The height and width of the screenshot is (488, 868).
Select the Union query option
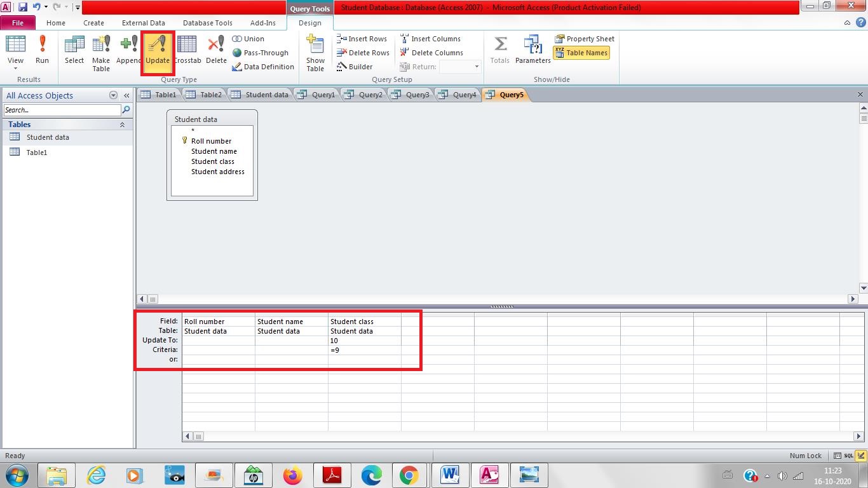[248, 39]
